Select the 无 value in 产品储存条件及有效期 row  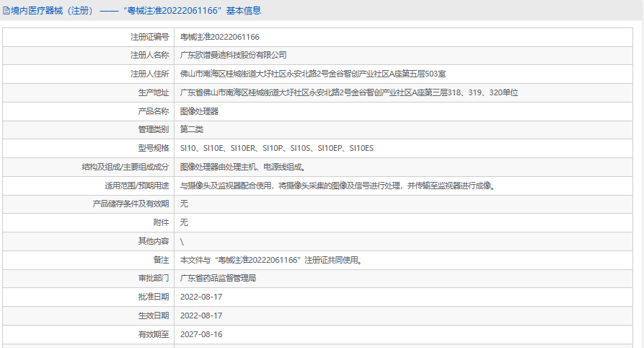pyautogui.click(x=184, y=204)
